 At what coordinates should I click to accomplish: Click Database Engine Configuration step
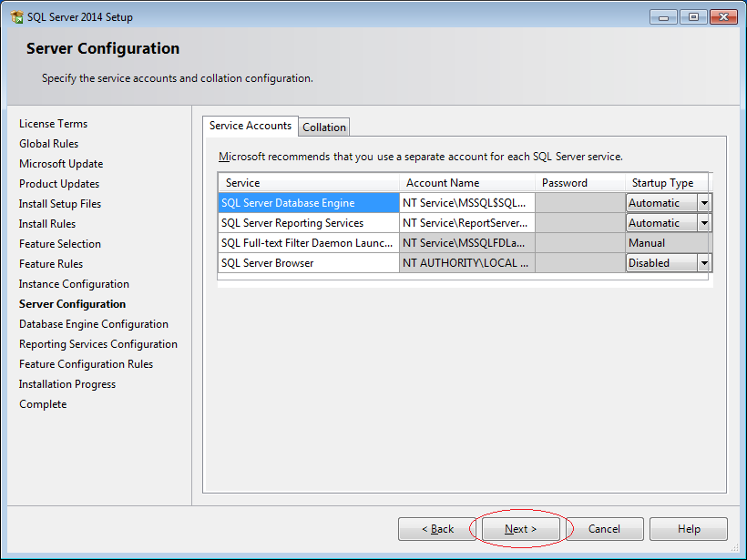point(94,324)
